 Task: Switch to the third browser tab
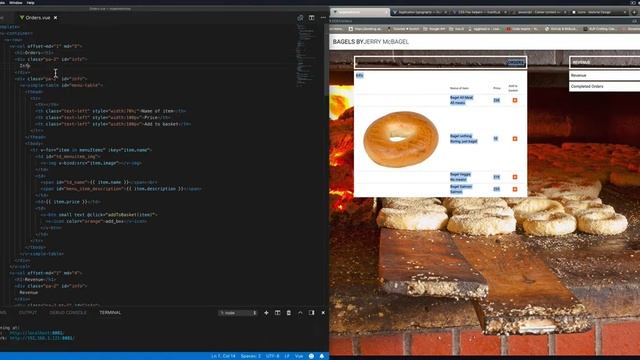(x=480, y=12)
